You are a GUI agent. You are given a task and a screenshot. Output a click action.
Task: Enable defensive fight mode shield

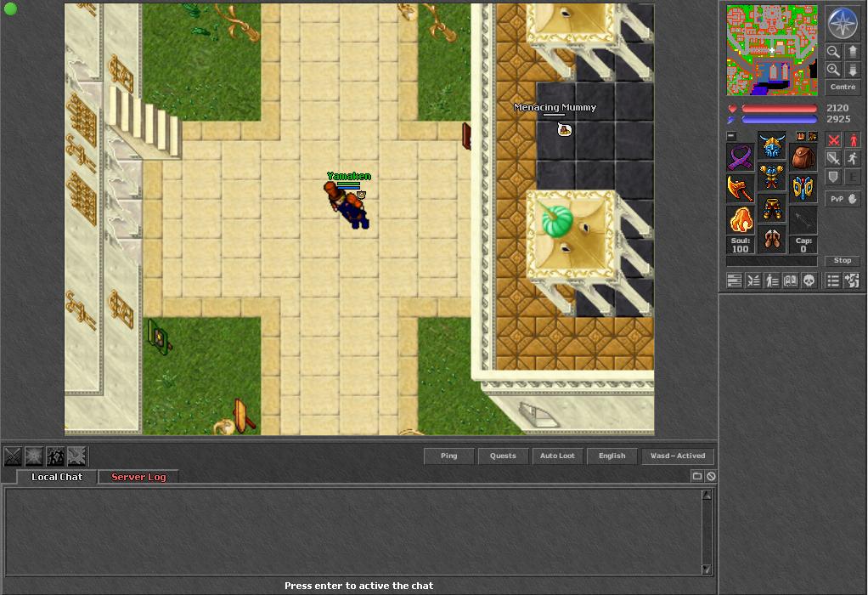pos(834,178)
